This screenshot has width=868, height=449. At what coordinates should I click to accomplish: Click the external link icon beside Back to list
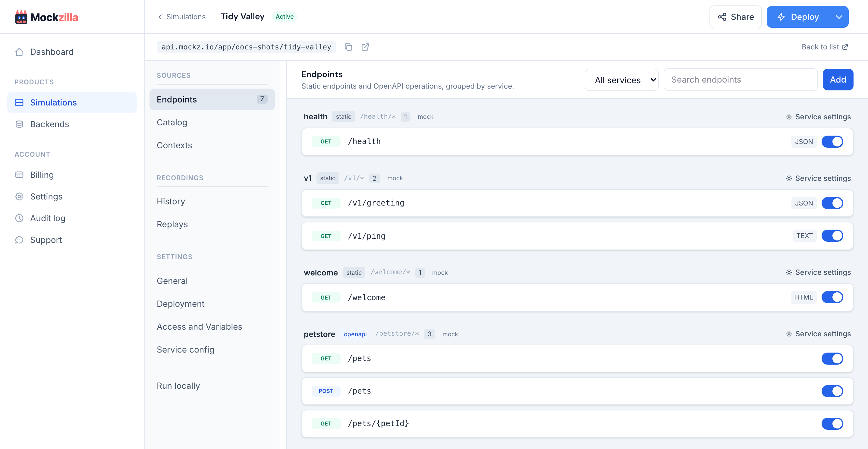(x=845, y=47)
